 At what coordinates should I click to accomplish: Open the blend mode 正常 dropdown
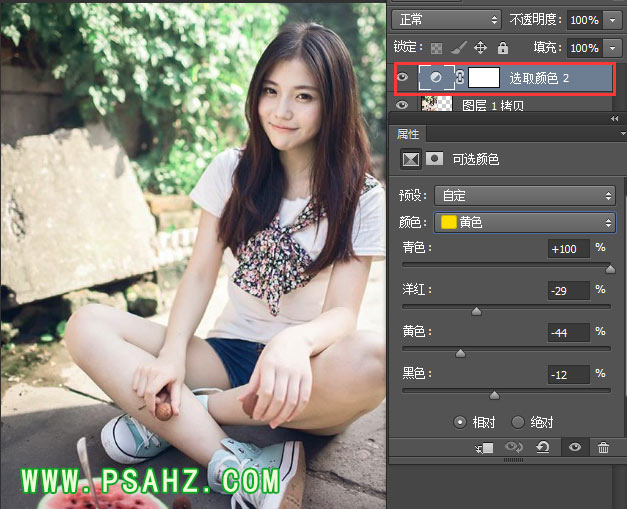pyautogui.click(x=446, y=19)
